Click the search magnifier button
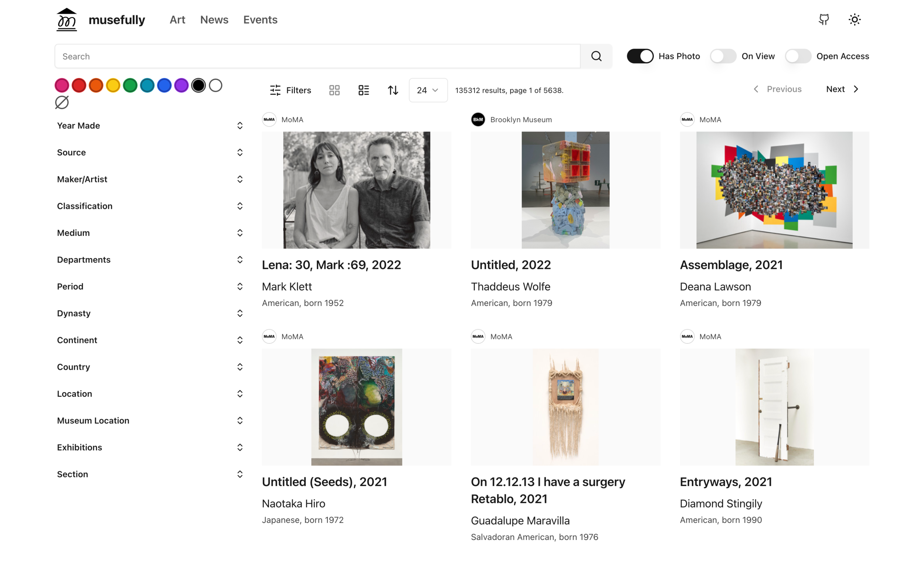Viewport: 924px width, 561px height. pos(596,56)
